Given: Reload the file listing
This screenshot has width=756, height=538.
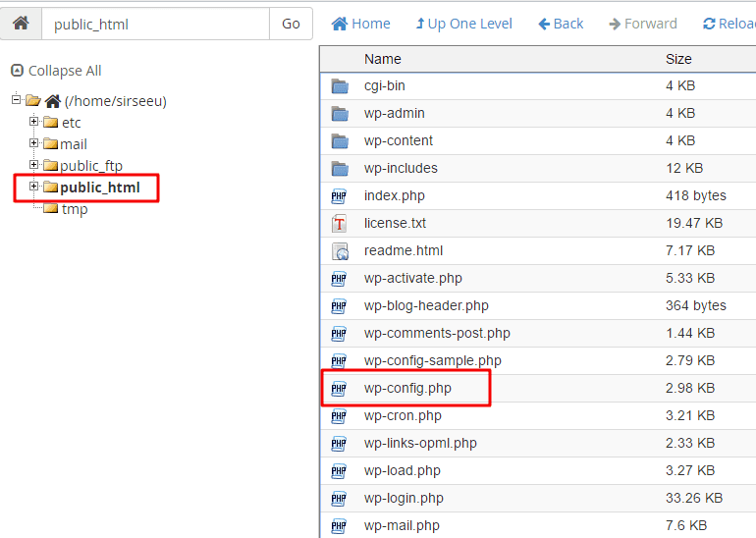Looking at the screenshot, I should [x=729, y=24].
